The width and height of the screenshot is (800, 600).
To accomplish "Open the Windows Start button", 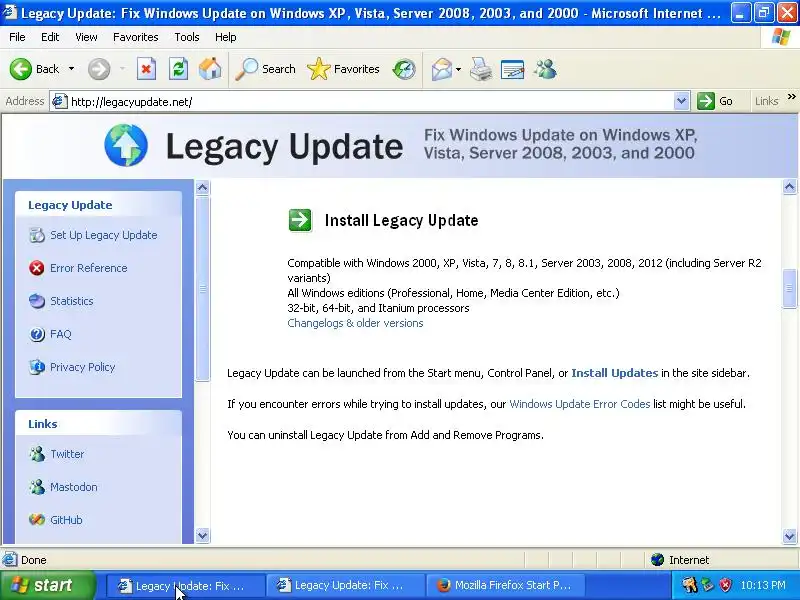I will [48, 585].
